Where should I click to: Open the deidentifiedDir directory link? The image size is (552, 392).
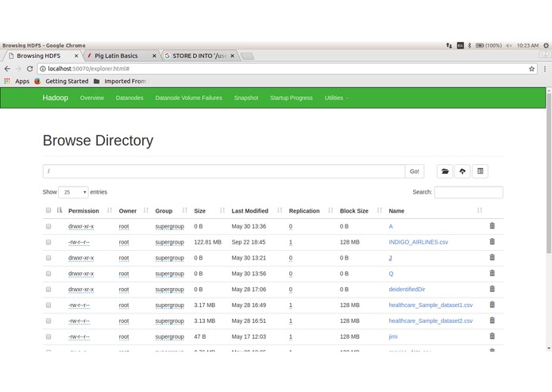(407, 290)
